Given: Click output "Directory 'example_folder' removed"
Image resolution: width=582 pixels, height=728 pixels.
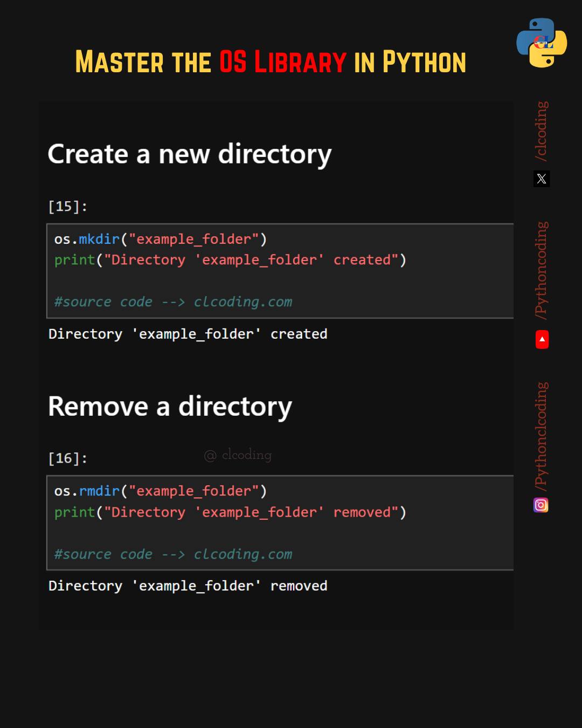Looking at the screenshot, I should [x=188, y=586].
